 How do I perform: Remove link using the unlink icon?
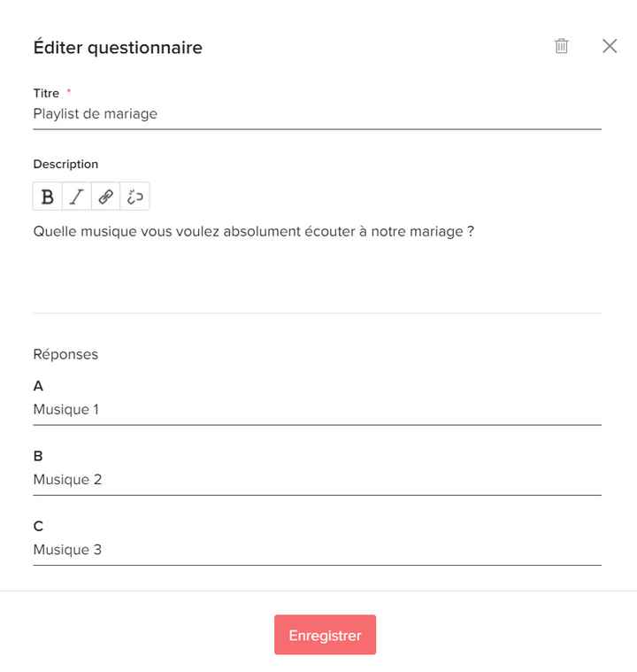(x=134, y=197)
